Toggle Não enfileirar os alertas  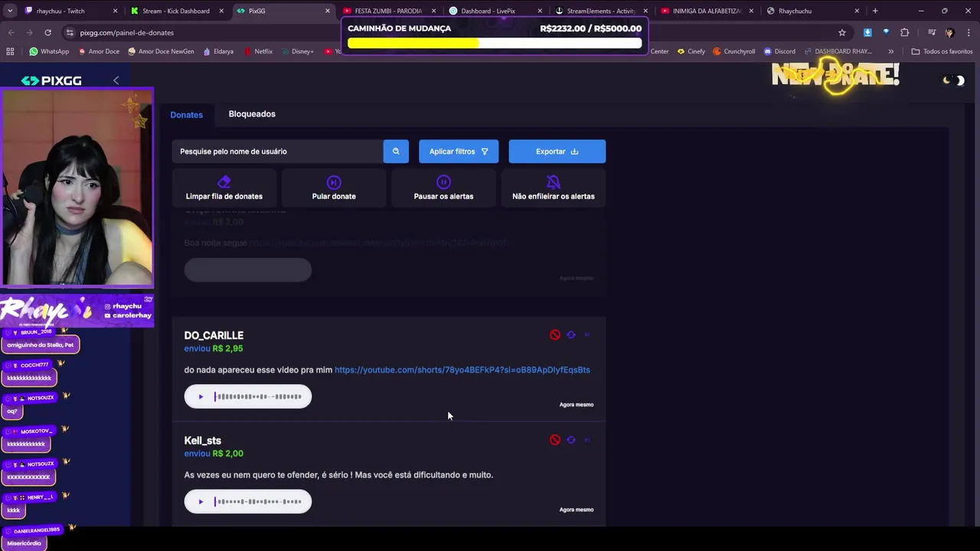[x=554, y=188]
